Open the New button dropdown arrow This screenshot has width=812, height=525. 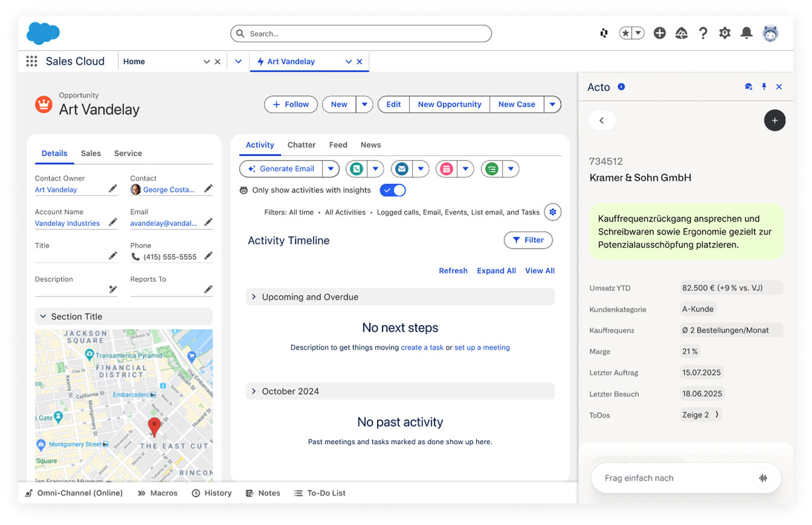pyautogui.click(x=364, y=104)
